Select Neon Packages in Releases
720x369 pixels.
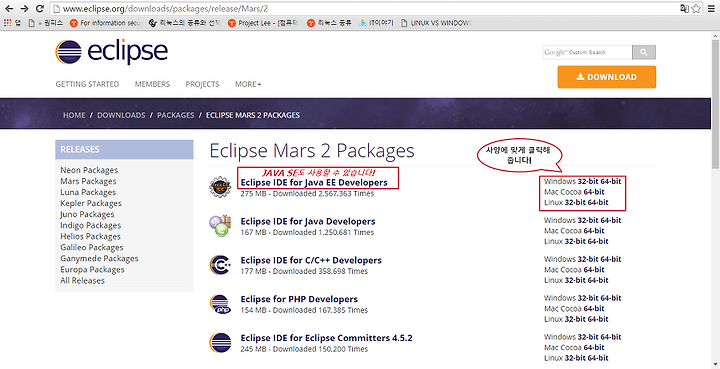pos(89,170)
